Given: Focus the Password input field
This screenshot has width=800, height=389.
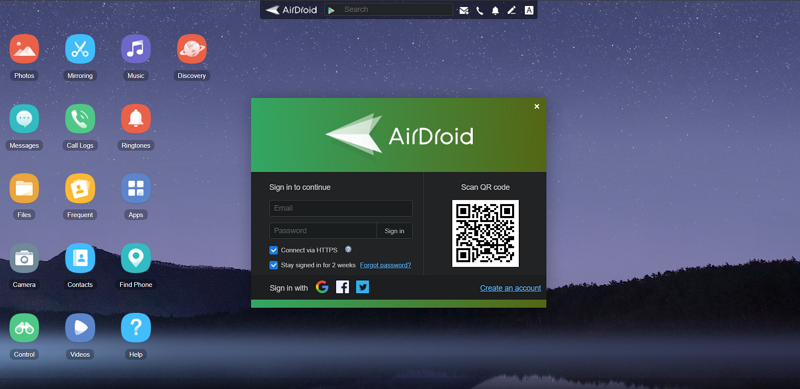Looking at the screenshot, I should pyautogui.click(x=323, y=231).
